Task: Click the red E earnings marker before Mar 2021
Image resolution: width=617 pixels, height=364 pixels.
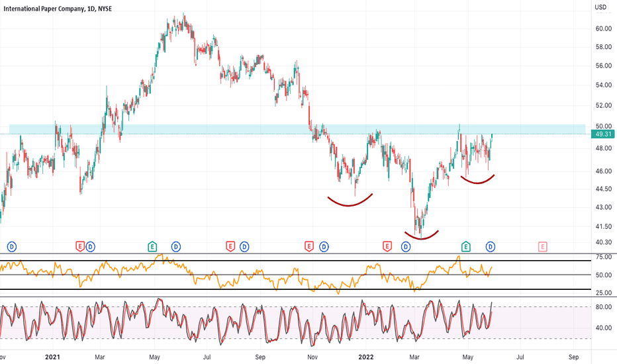Action: click(x=80, y=247)
